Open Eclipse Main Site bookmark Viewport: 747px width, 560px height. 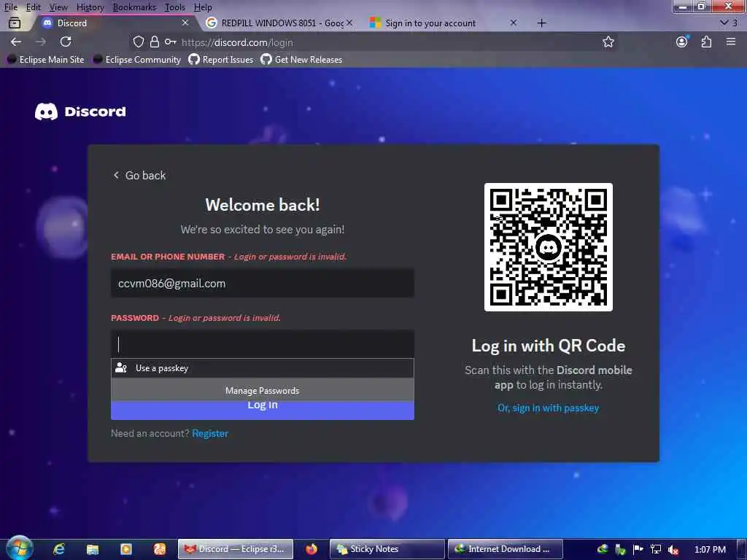[46, 60]
